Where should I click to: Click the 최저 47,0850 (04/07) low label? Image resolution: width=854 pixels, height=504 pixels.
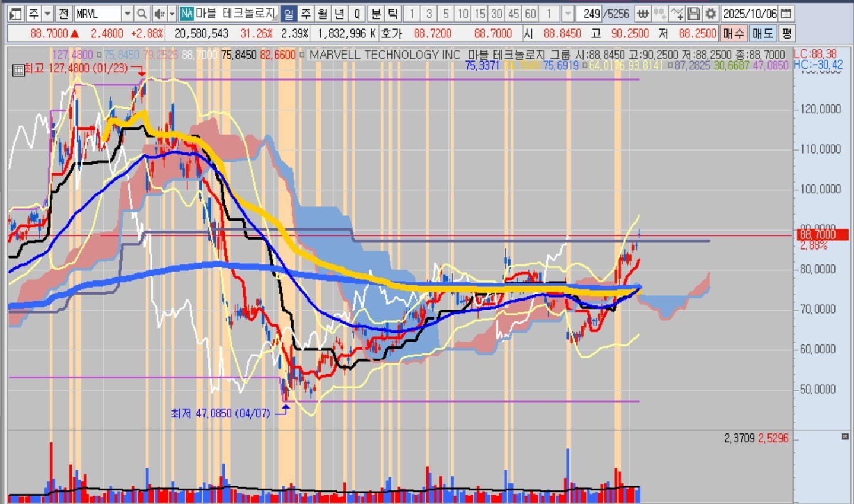[x=220, y=413]
